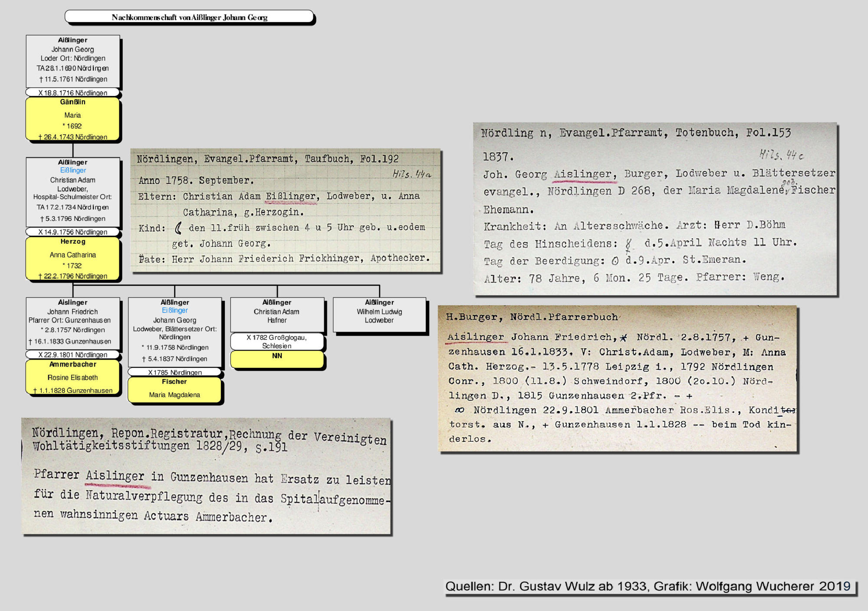The image size is (868, 611).
Task: Select Aißlinger Johann Georg Loder box
Action: pos(73,61)
